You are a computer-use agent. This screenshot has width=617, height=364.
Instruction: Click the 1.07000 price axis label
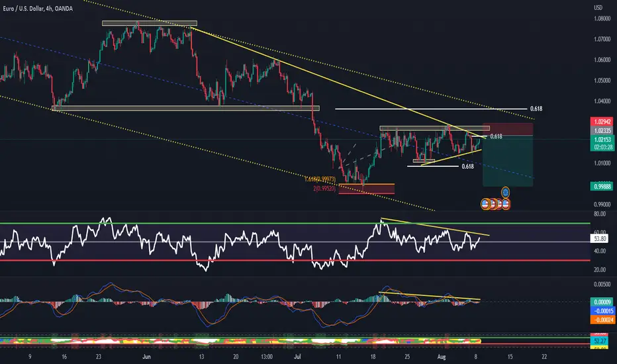click(x=602, y=39)
